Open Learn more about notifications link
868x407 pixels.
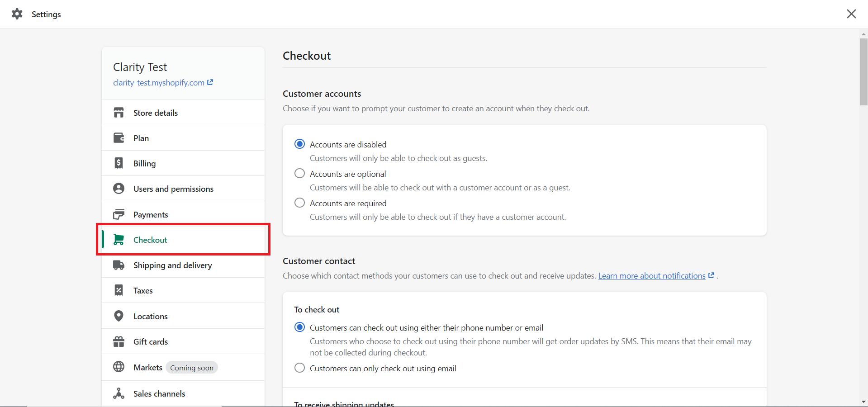coord(652,276)
